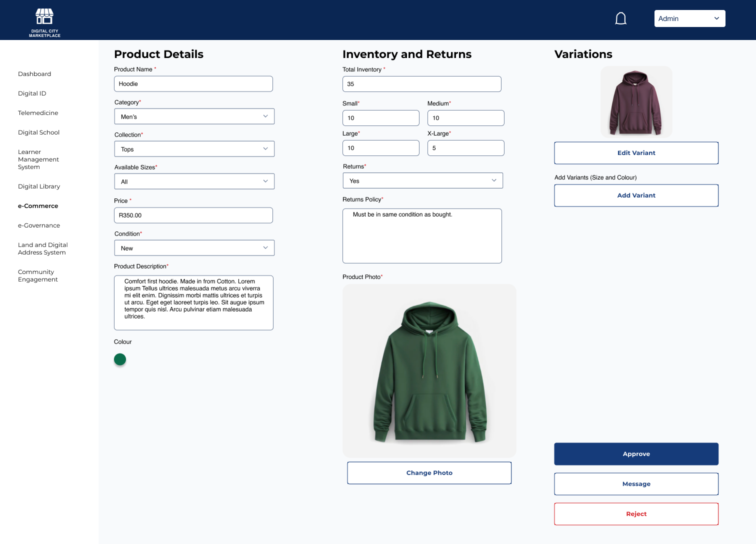The width and height of the screenshot is (756, 544).
Task: Open e-Commerce in the sidebar
Action: click(38, 206)
